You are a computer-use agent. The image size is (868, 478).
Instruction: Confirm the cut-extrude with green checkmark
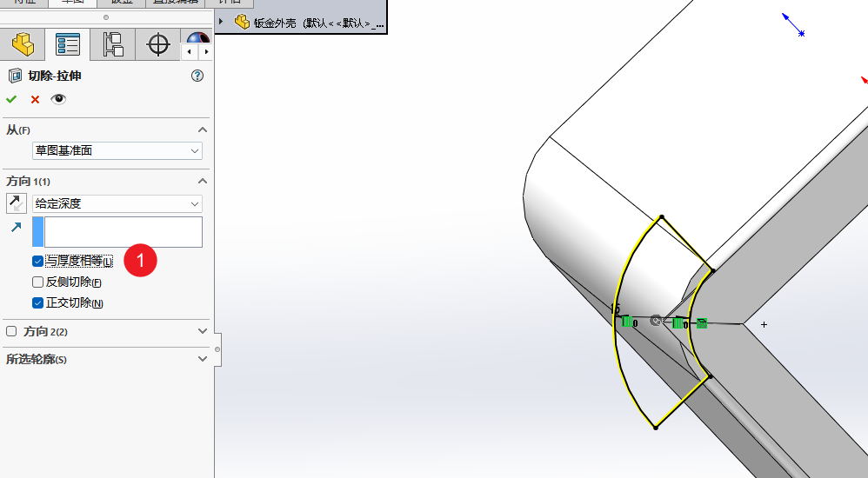11,99
